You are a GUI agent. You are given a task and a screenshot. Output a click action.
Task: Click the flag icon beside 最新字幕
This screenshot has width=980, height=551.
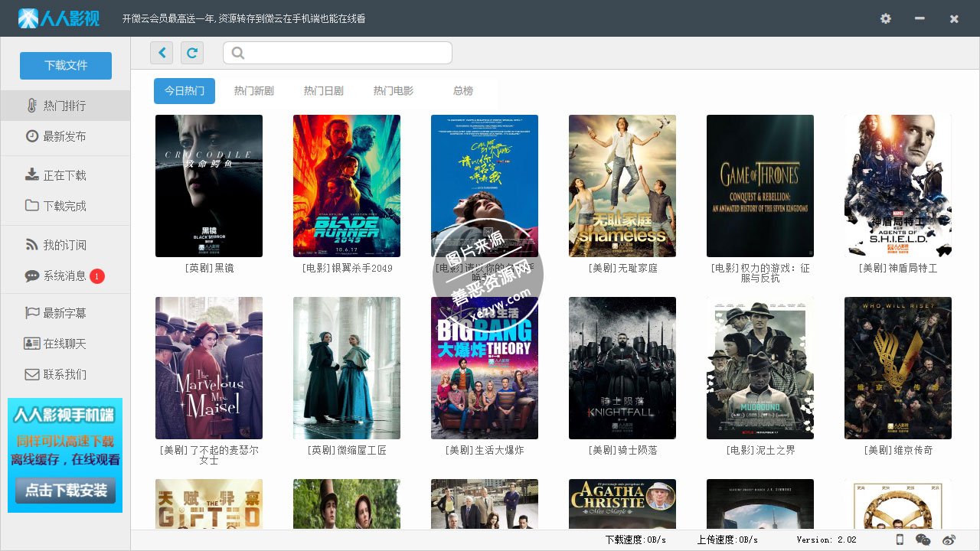click(x=32, y=313)
